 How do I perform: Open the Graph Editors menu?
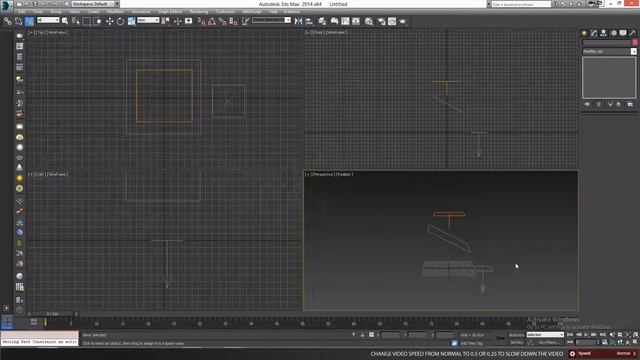click(170, 12)
